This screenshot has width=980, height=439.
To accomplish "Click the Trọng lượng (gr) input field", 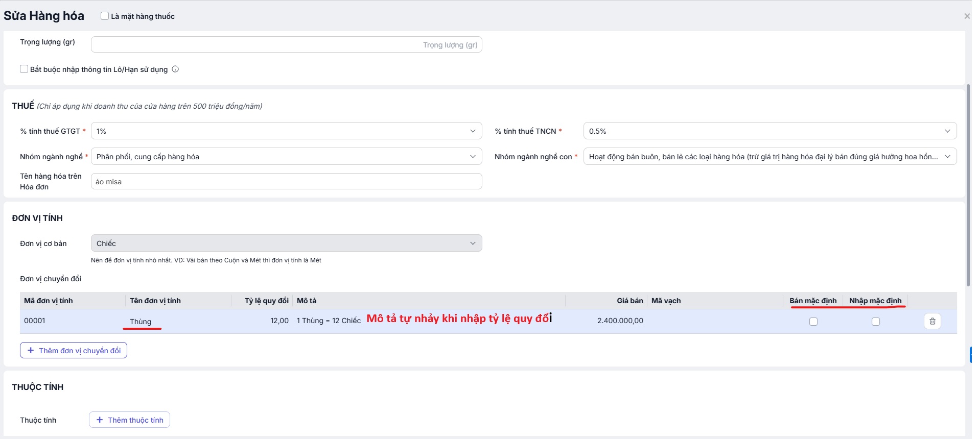I will point(286,45).
